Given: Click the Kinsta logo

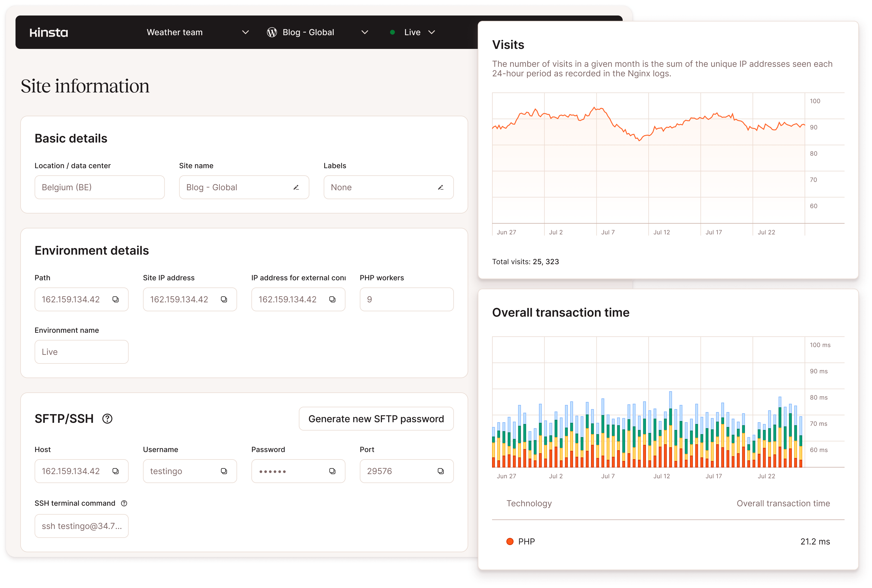Looking at the screenshot, I should point(49,32).
